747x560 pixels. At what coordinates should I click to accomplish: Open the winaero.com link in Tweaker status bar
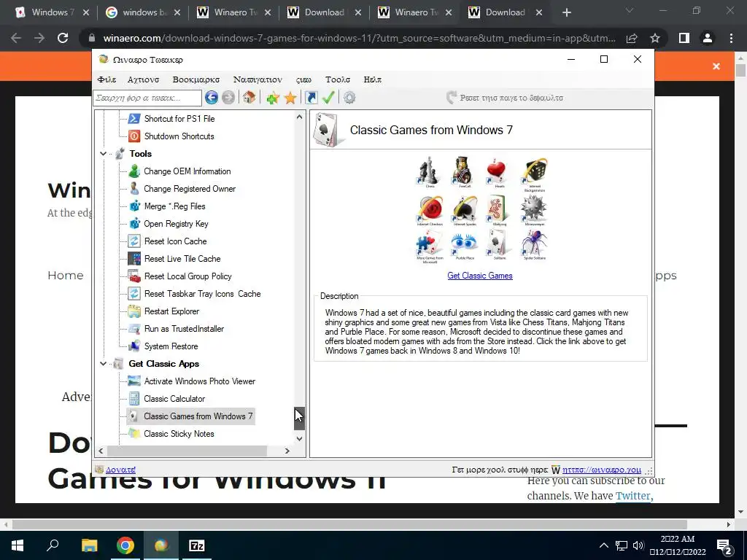[x=602, y=470]
